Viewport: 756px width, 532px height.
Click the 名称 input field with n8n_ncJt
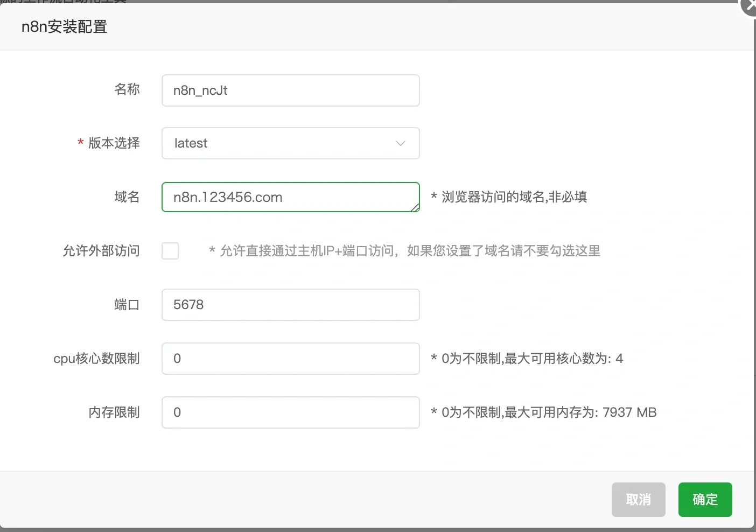click(290, 90)
